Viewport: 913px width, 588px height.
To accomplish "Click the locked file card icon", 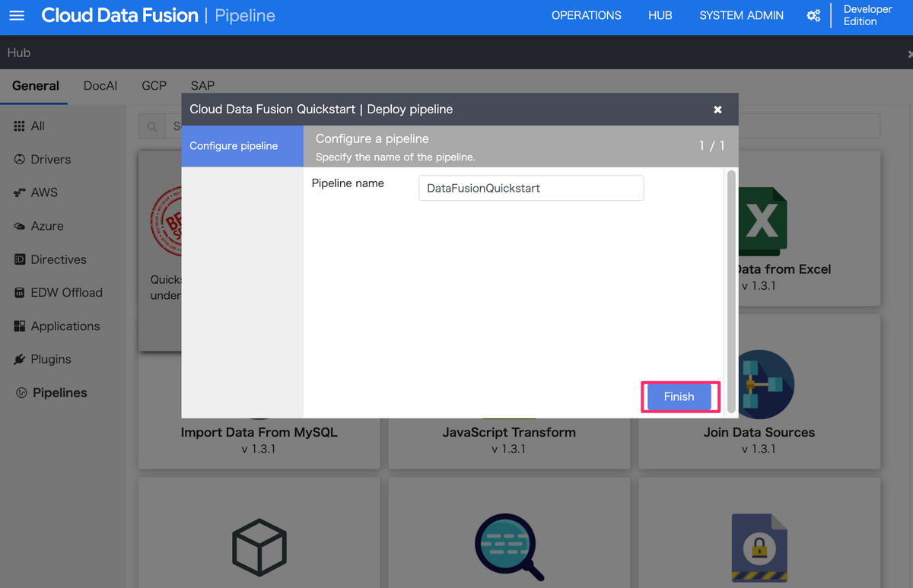I will coord(759,548).
